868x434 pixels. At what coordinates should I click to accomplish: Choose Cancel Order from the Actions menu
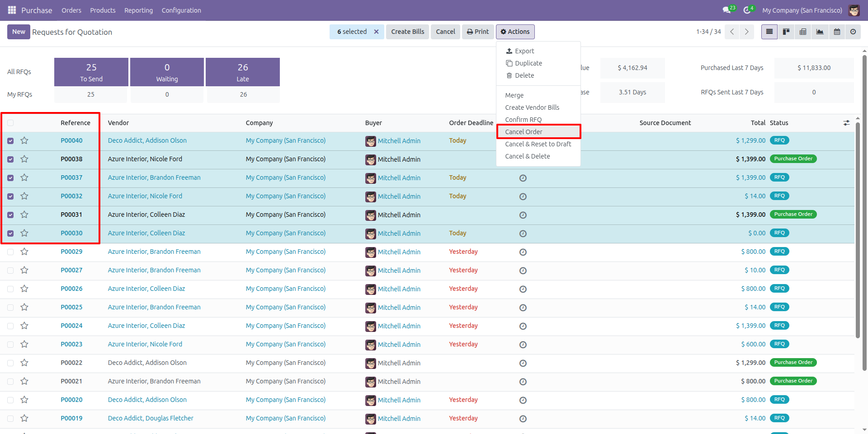(538, 132)
